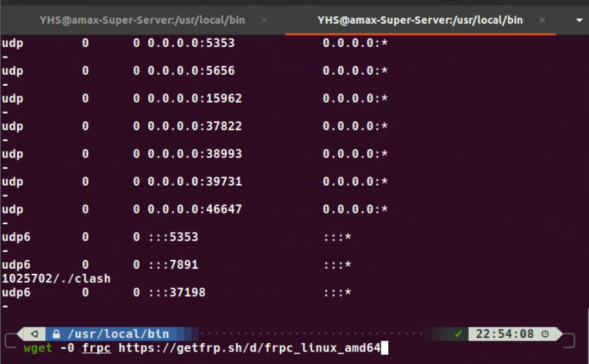Switch to the first terminal tab
589x364 pixels.
(x=142, y=20)
